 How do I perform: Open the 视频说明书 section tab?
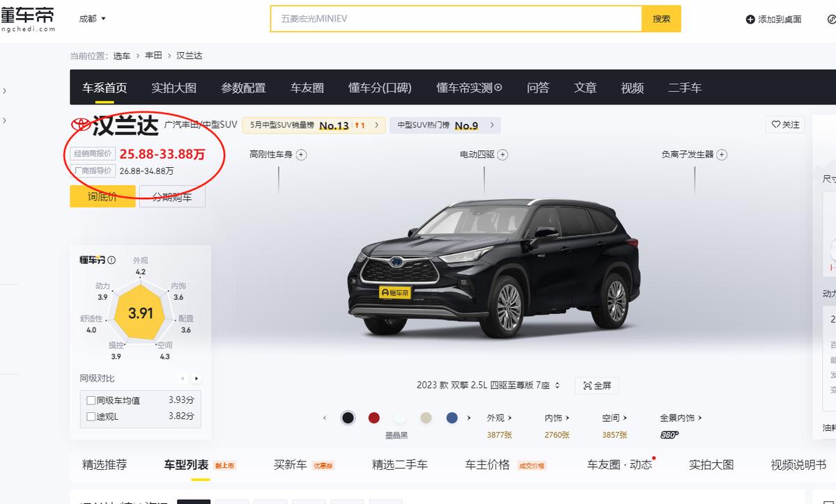(x=798, y=464)
